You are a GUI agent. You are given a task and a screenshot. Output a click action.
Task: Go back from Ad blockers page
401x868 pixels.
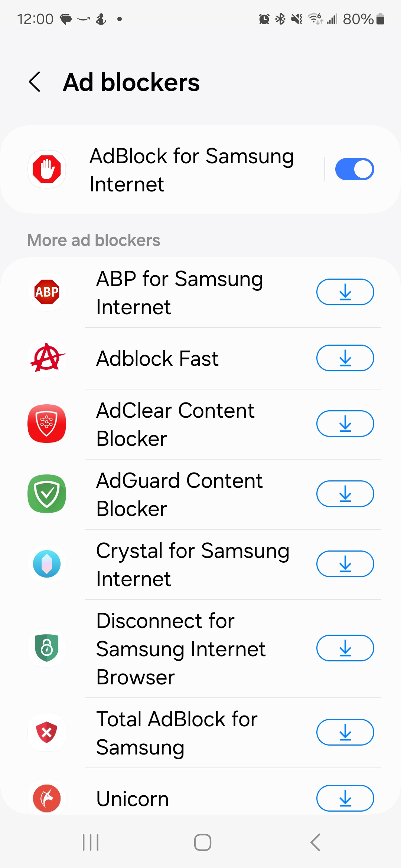(x=35, y=82)
